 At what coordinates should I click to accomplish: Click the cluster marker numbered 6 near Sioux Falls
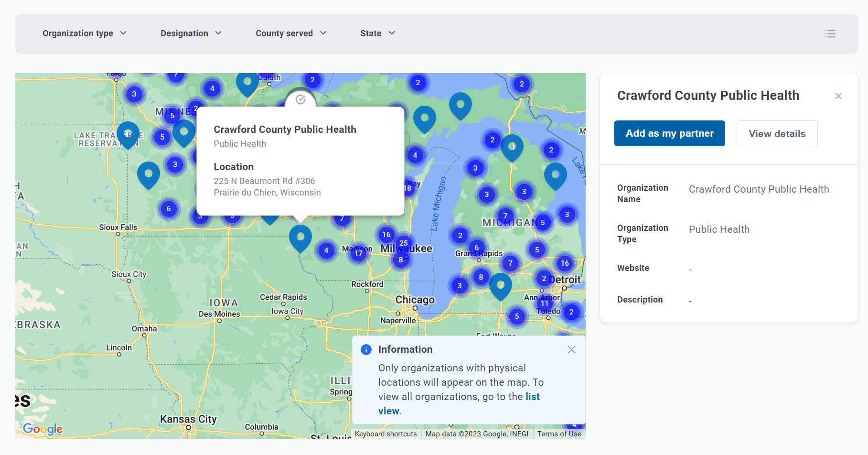[x=169, y=209]
